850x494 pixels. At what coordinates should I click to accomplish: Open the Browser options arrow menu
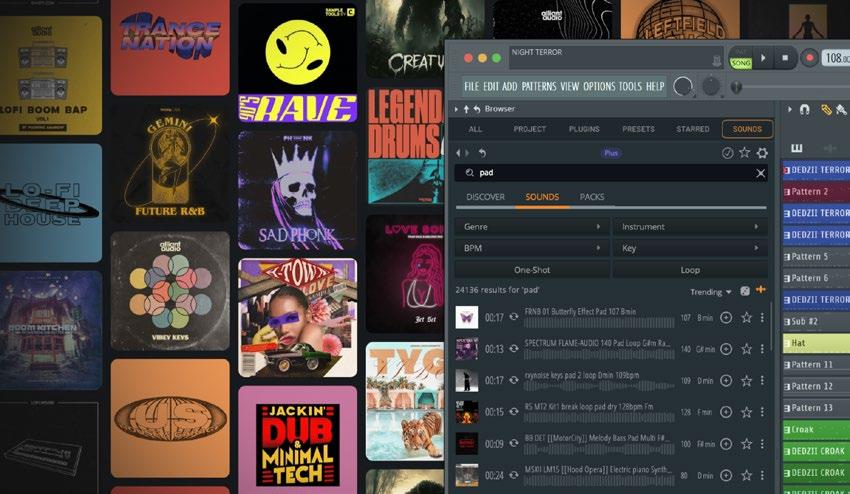coord(456,109)
